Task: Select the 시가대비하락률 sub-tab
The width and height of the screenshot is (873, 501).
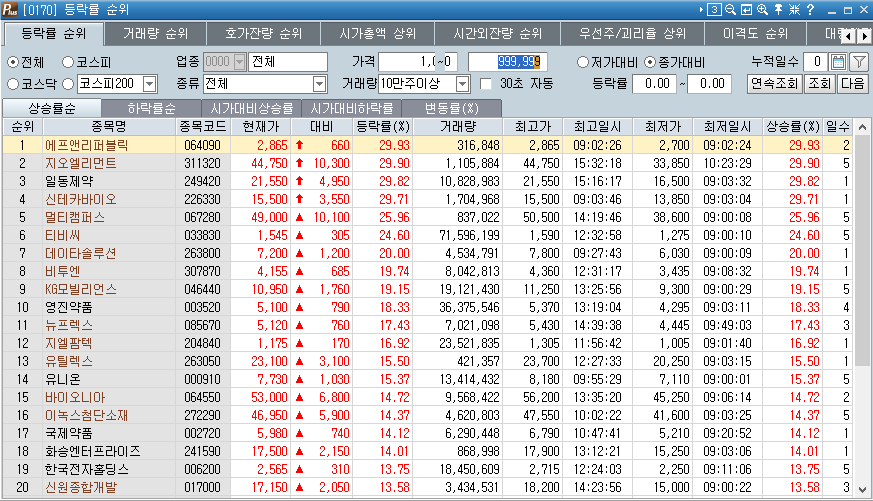Action: click(x=351, y=108)
